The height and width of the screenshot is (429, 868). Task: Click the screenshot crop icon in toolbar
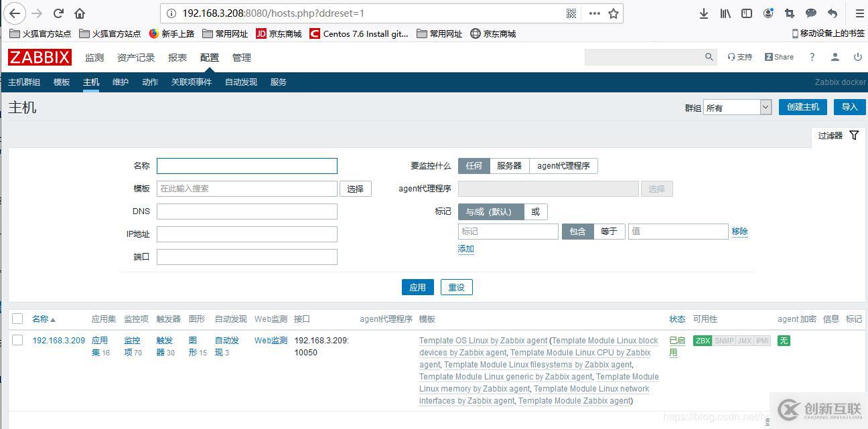[790, 13]
